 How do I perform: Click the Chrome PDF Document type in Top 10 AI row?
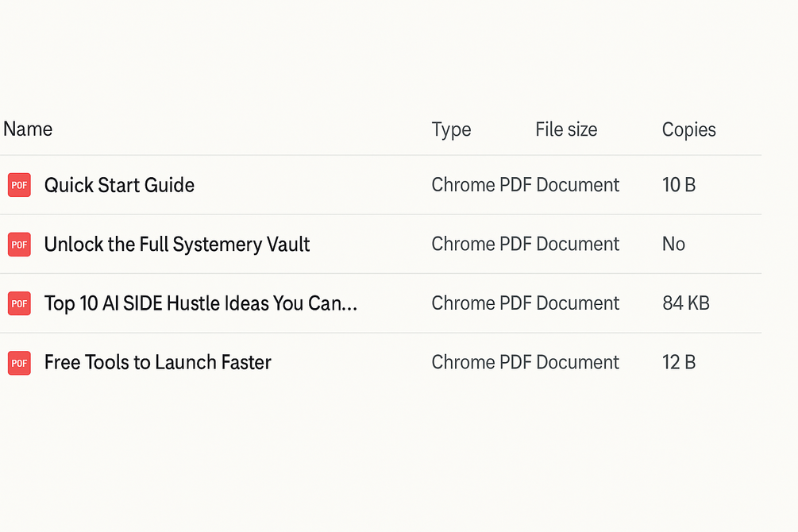coord(525,303)
